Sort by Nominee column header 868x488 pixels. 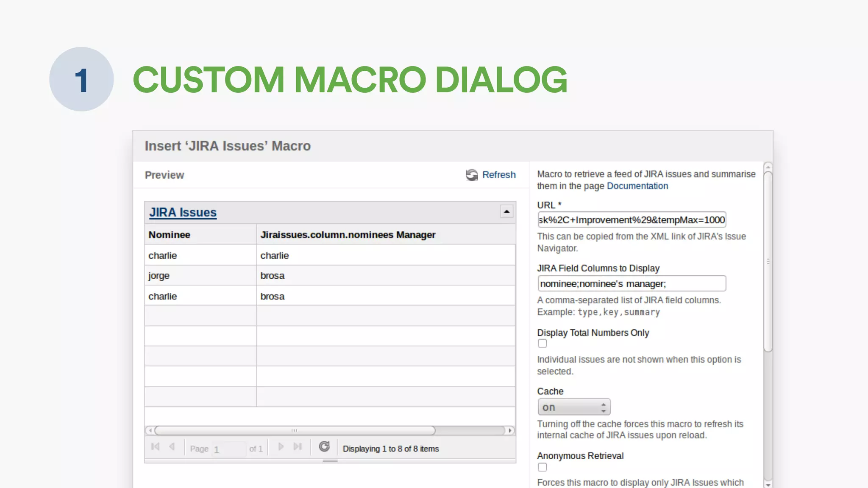200,235
